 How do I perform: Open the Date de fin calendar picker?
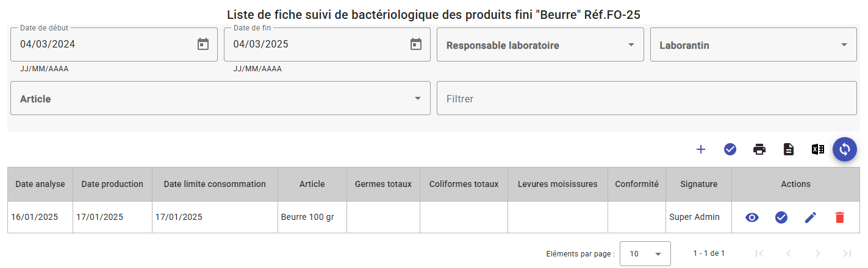(416, 44)
